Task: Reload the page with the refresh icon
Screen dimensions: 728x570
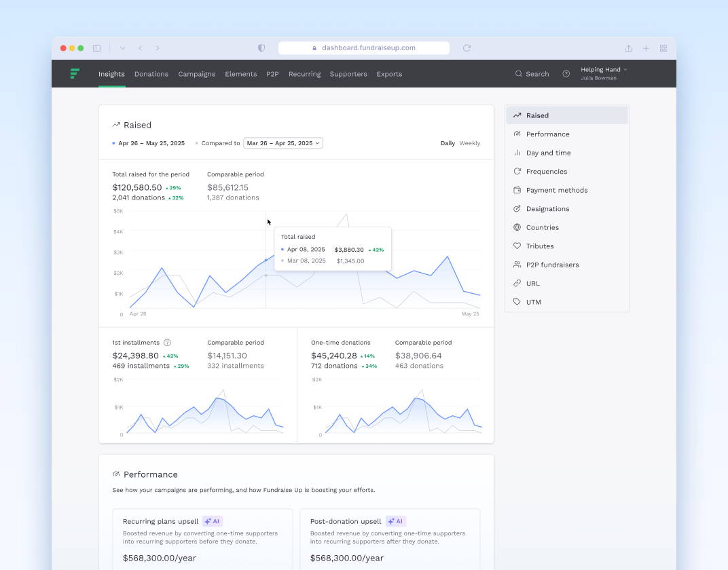Action: tap(467, 48)
